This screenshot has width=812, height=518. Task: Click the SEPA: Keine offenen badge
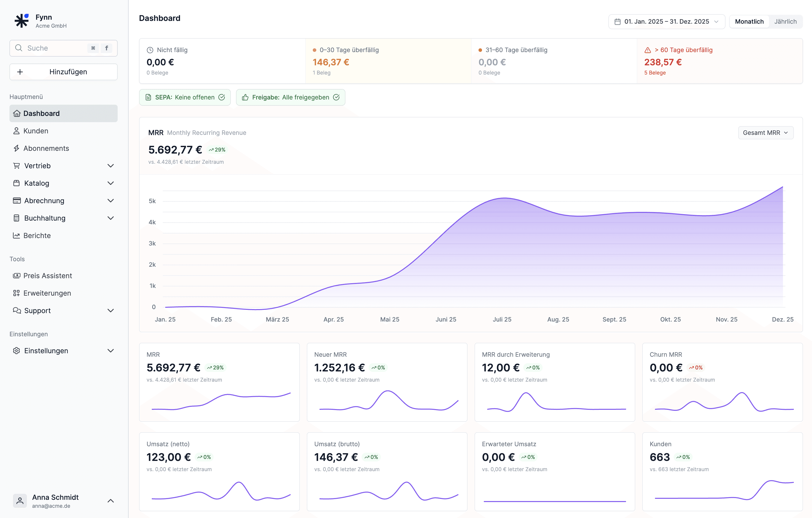[185, 97]
